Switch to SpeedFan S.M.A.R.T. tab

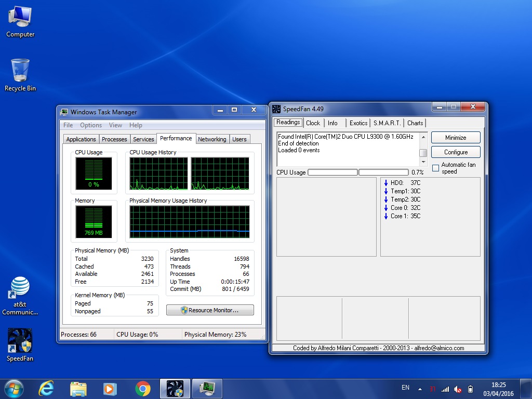(x=387, y=123)
